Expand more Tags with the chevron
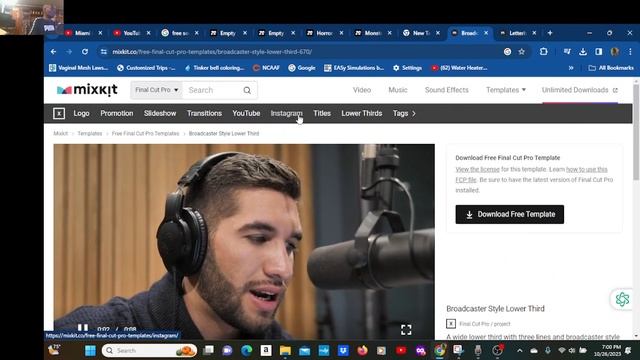This screenshot has width=640, height=360. click(413, 113)
